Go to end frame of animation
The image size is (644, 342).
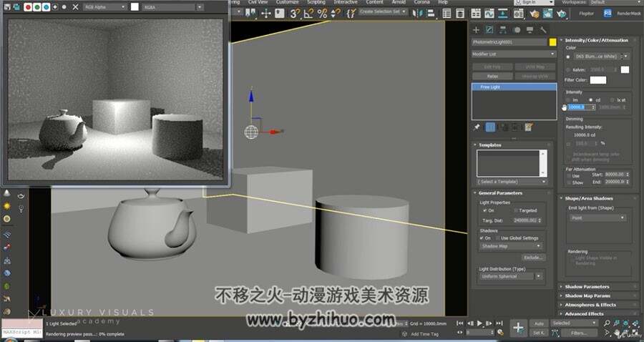(x=499, y=323)
